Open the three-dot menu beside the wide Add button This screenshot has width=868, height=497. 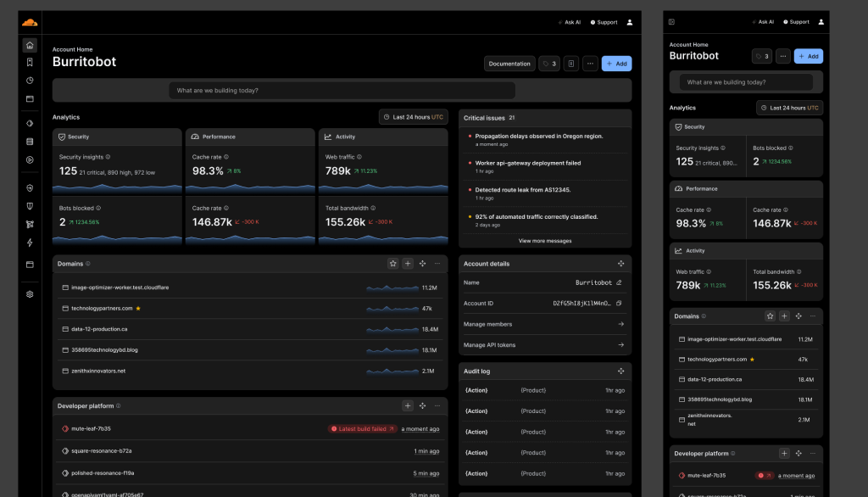pyautogui.click(x=590, y=64)
